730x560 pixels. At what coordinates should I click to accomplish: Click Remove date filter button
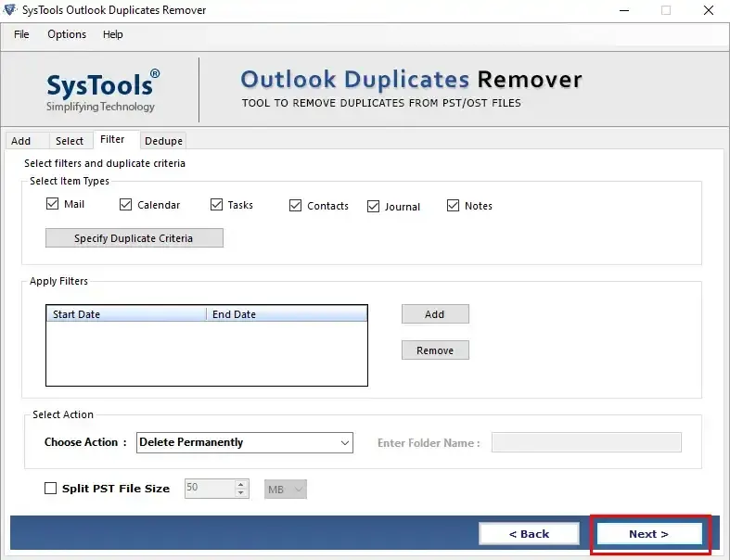(435, 350)
